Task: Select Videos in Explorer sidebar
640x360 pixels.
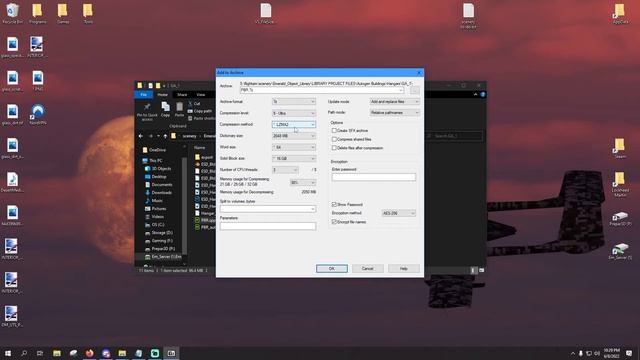Action: [x=155, y=217]
